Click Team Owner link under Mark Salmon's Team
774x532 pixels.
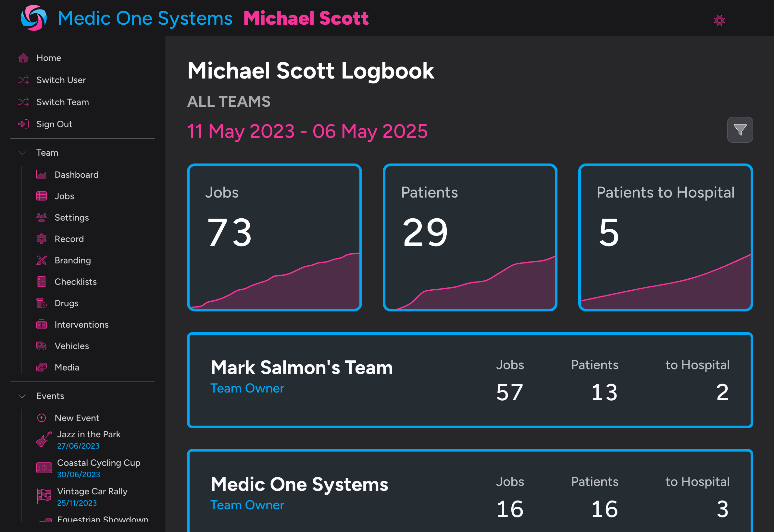pos(247,388)
